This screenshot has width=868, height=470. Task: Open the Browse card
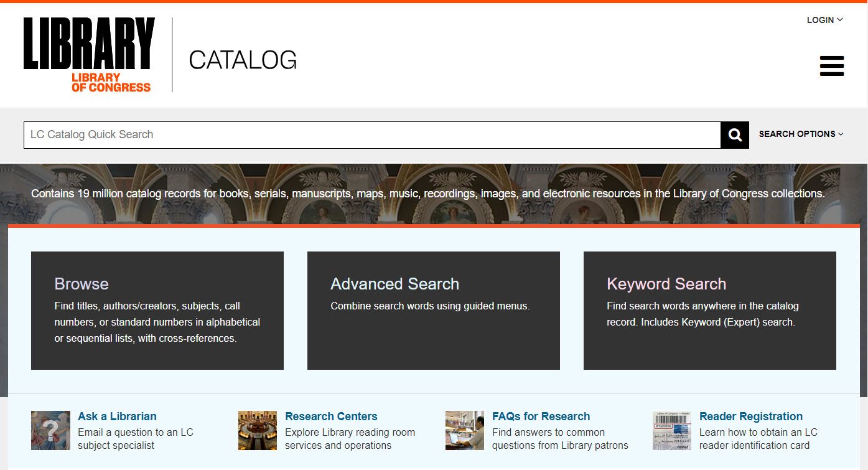[157, 311]
